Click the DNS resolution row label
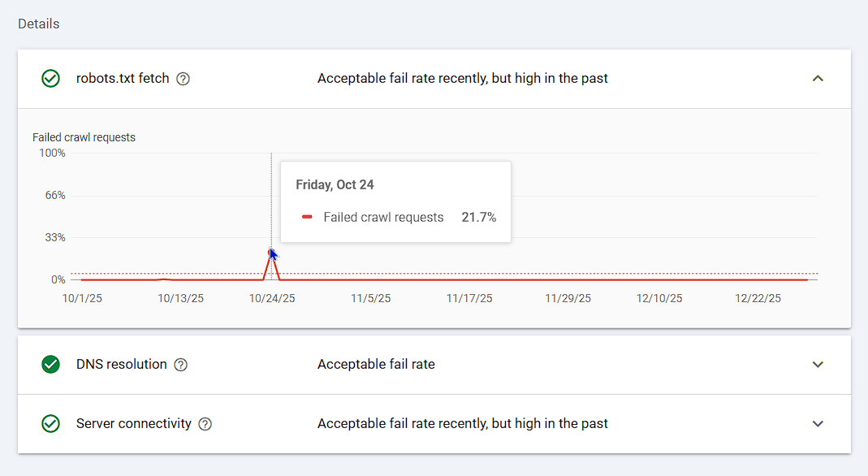 121,365
